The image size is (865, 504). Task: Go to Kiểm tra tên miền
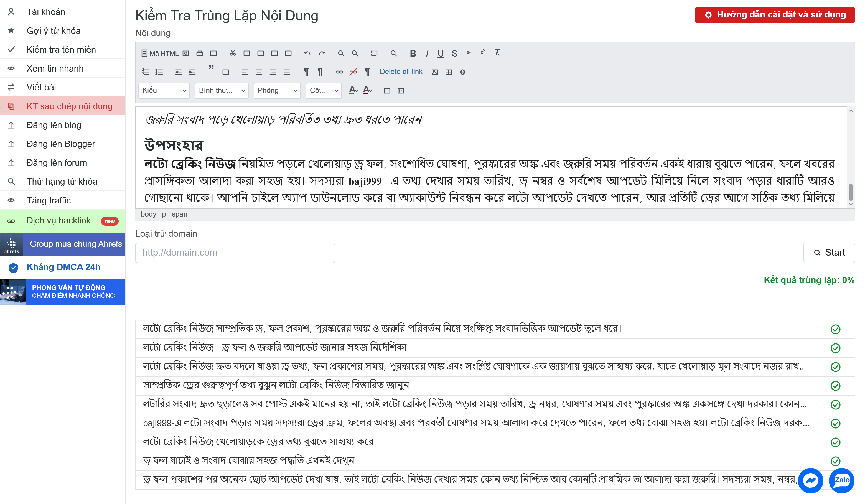[x=62, y=49]
